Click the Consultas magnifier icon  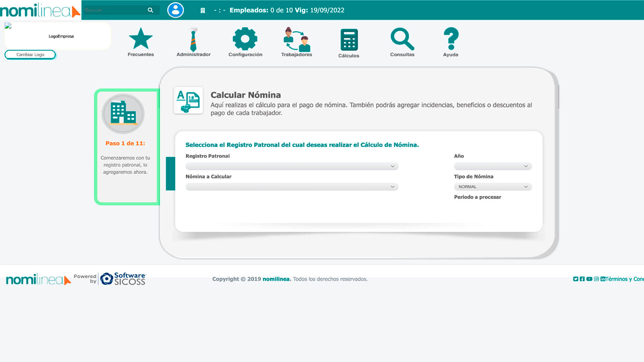[402, 39]
